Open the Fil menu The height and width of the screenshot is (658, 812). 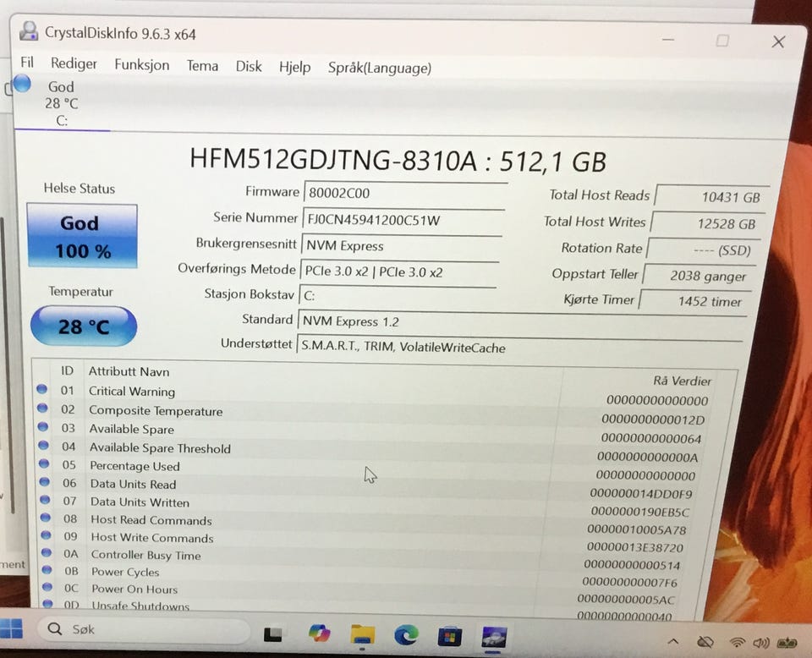pos(27,63)
